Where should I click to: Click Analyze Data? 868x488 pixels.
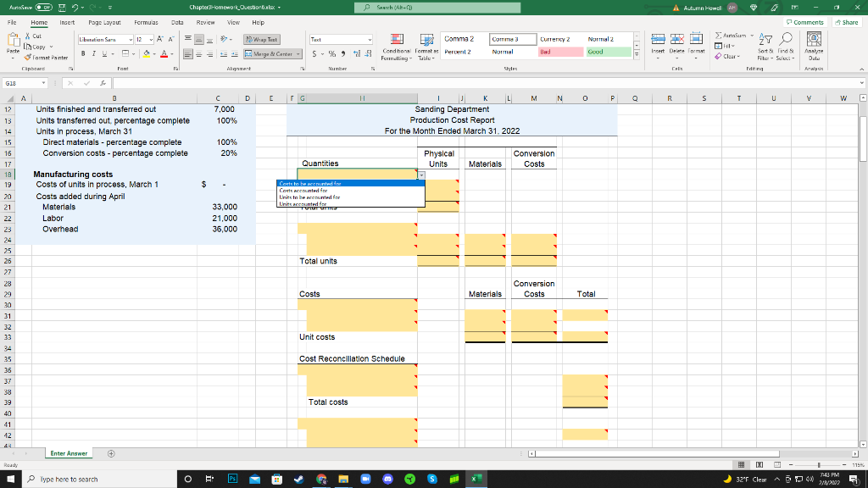pyautogui.click(x=814, y=47)
